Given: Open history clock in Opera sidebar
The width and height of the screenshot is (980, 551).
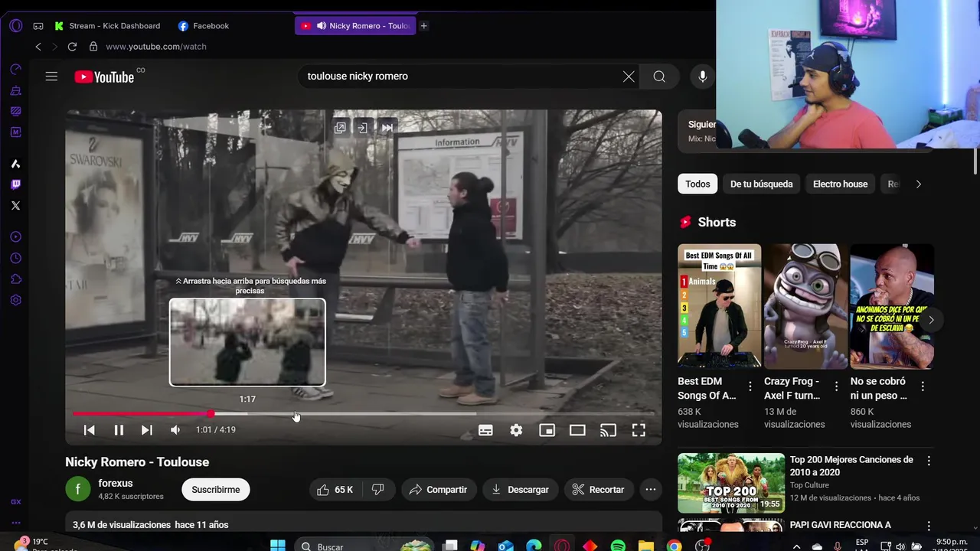Looking at the screenshot, I should (15, 259).
